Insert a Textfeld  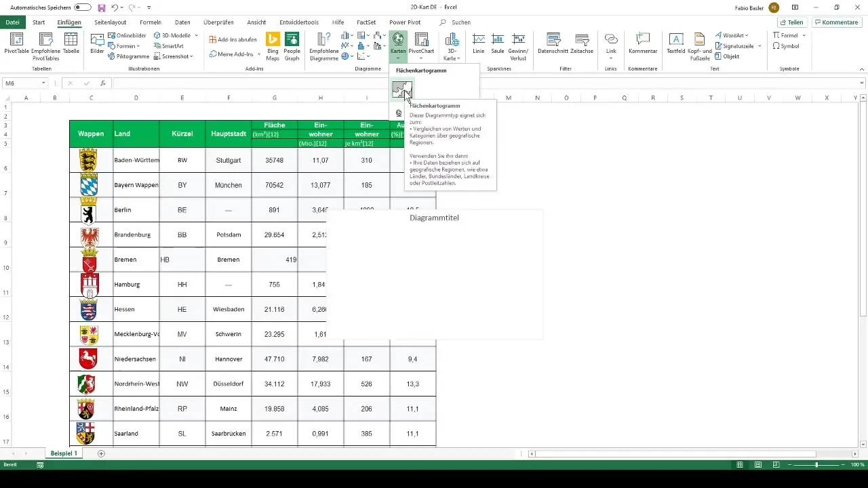676,44
